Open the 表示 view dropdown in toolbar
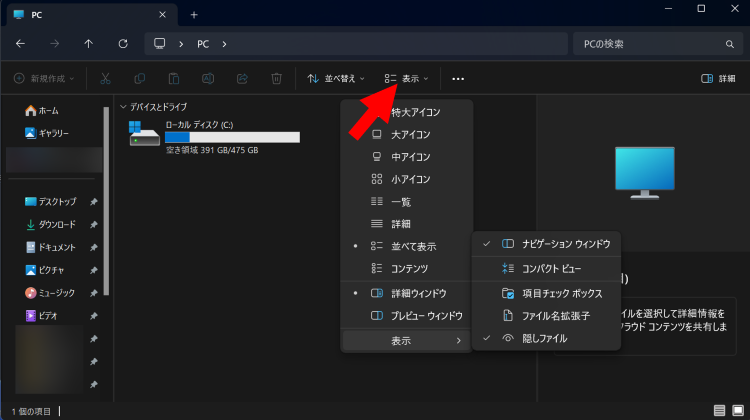Screen dimensions: 750x420 coord(407,78)
